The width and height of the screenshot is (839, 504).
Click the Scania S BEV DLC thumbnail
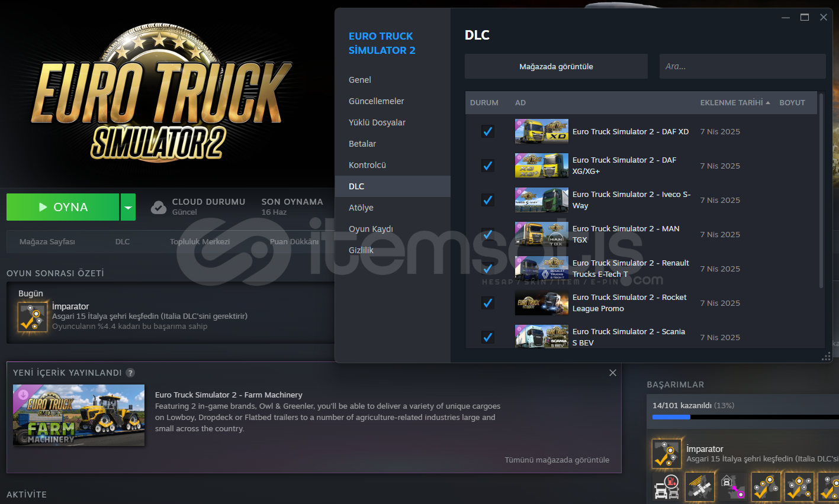click(542, 337)
